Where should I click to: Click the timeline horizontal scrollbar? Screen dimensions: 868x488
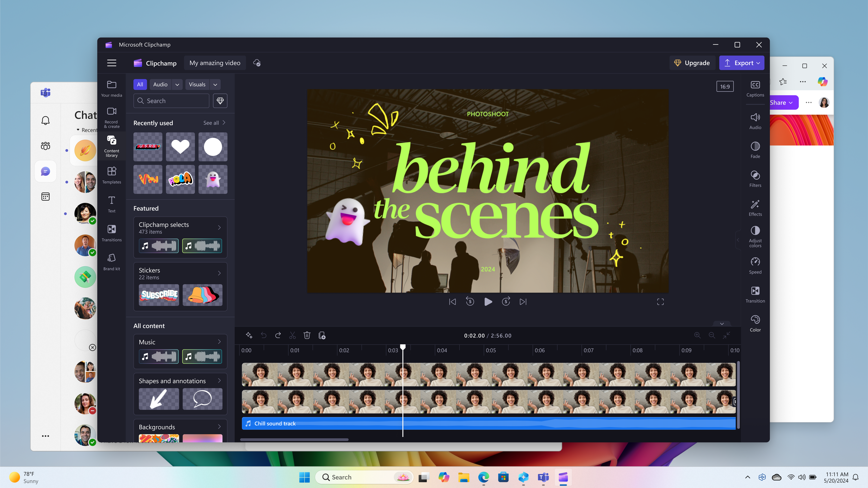tap(294, 440)
